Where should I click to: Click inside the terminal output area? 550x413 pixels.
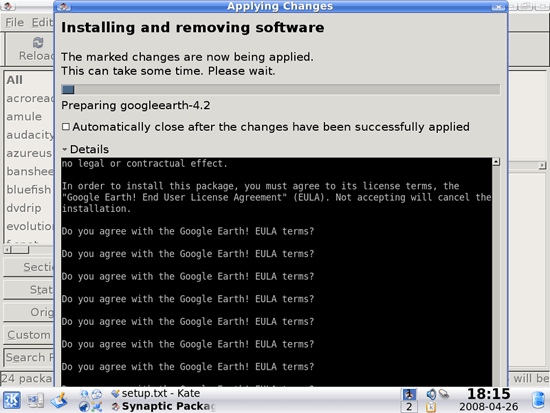[x=276, y=272]
